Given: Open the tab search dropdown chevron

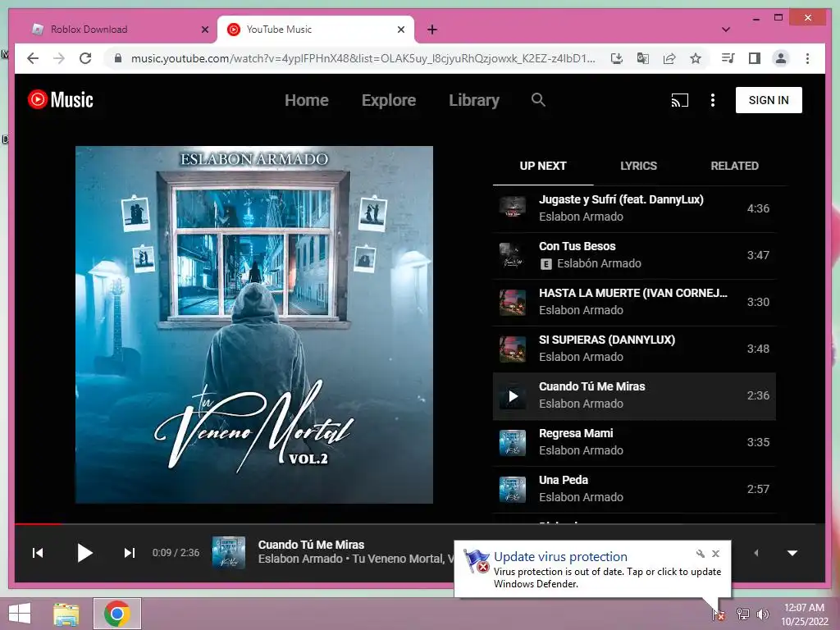Looking at the screenshot, I should click(726, 30).
